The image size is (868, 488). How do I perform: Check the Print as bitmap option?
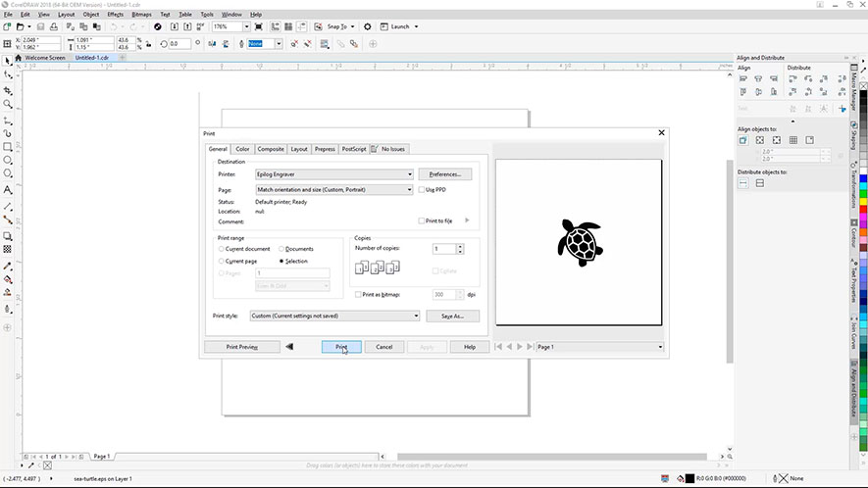(x=356, y=294)
